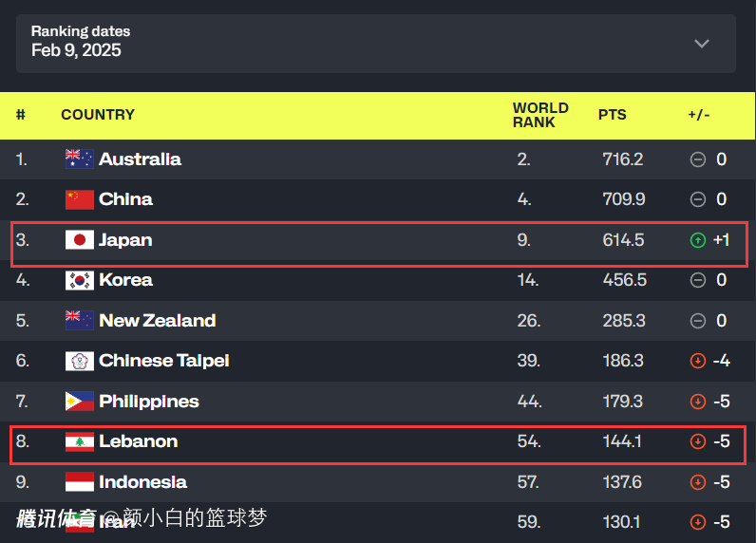
Task: Click Lebanon's red down-arrow rank change icon
Action: point(698,441)
